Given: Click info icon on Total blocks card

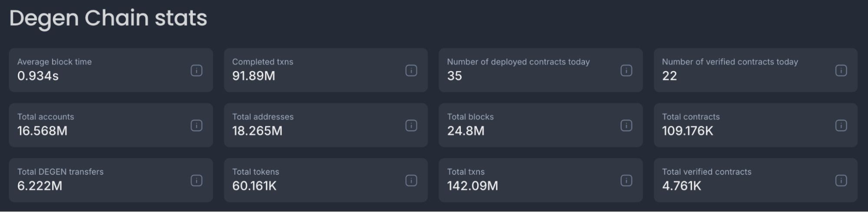Looking at the screenshot, I should point(626,126).
